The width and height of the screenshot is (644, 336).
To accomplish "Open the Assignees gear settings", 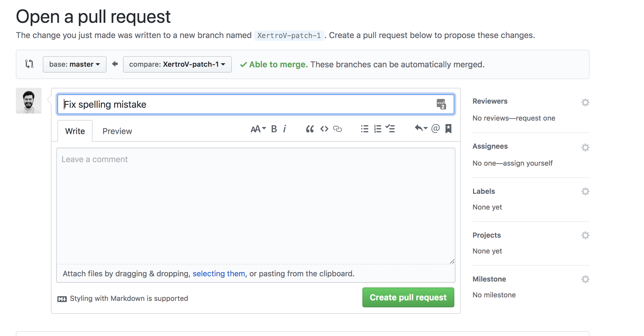I will [x=585, y=148].
